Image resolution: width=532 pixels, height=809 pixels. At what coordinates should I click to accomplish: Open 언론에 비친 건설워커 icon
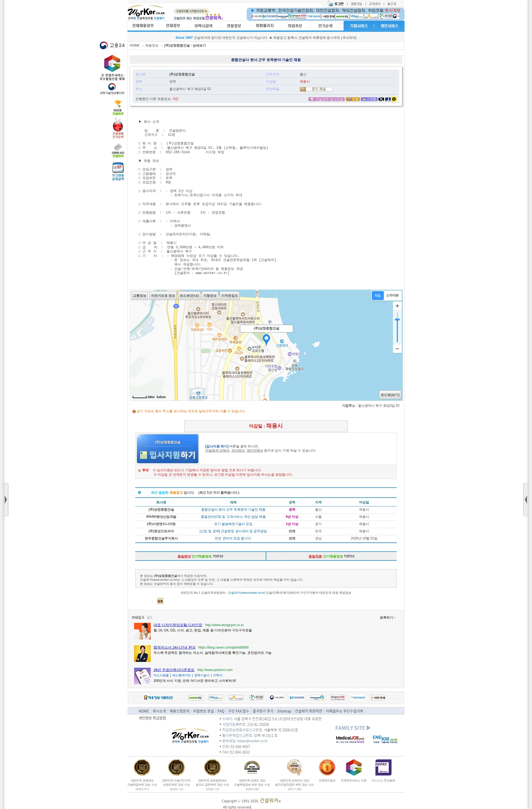click(118, 151)
